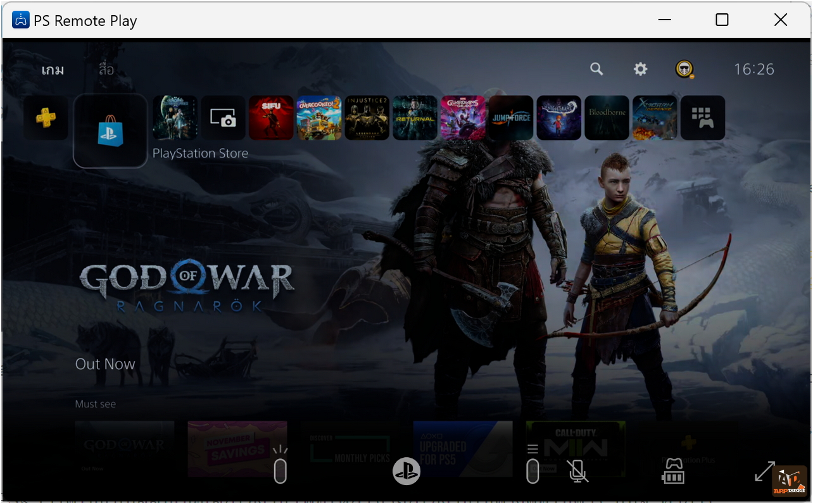Open your profile avatar menu

(x=684, y=69)
